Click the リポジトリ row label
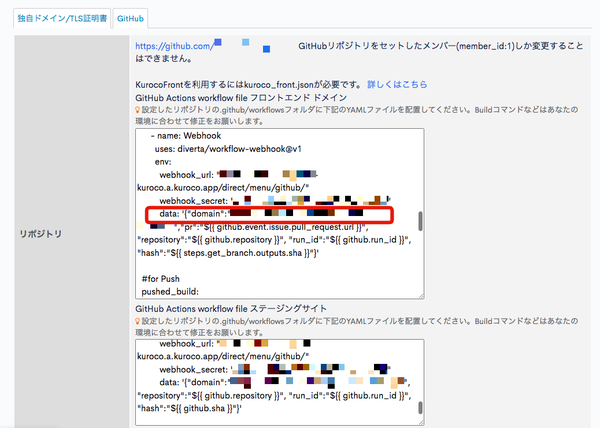This screenshot has width=600, height=428. click(x=41, y=234)
